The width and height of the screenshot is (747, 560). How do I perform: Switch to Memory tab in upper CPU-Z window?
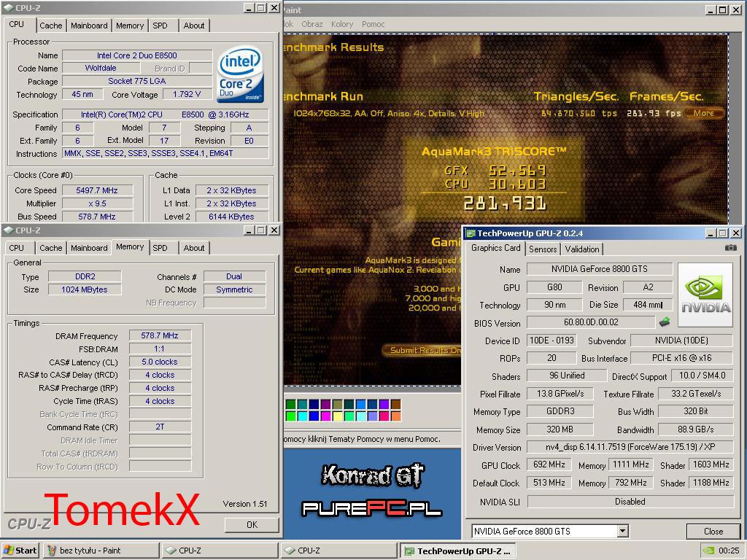click(x=130, y=26)
